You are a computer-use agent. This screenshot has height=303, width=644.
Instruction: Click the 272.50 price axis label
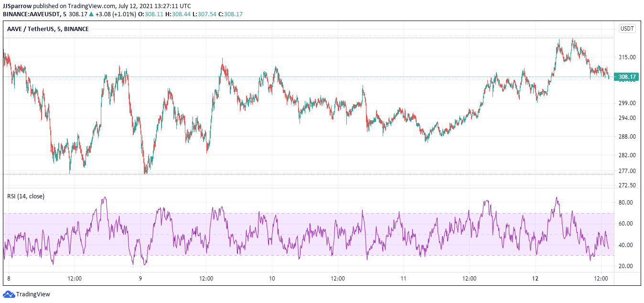pyautogui.click(x=626, y=185)
